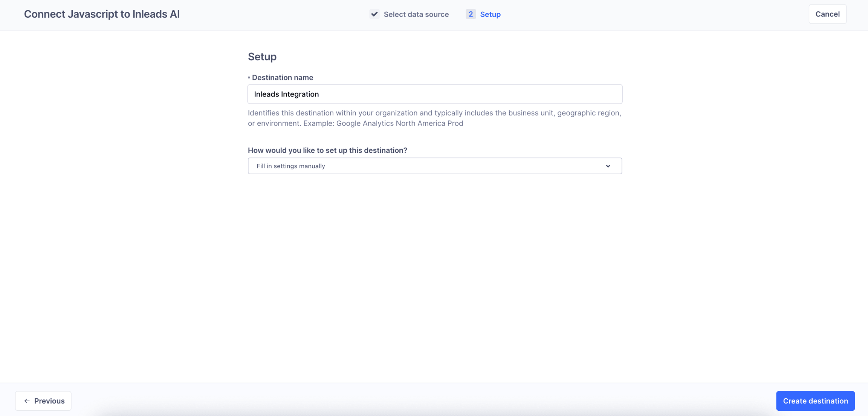Select the 'Select data source' step
This screenshot has height=416, width=868.
[x=416, y=14]
